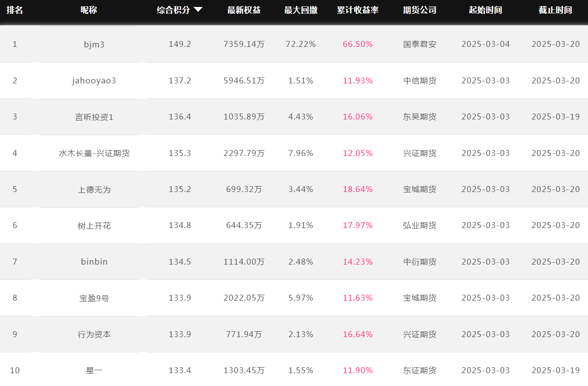Viewport: 588px width, 386px height.
Task: Open trader 行为资本 nickname
Action: point(94,334)
